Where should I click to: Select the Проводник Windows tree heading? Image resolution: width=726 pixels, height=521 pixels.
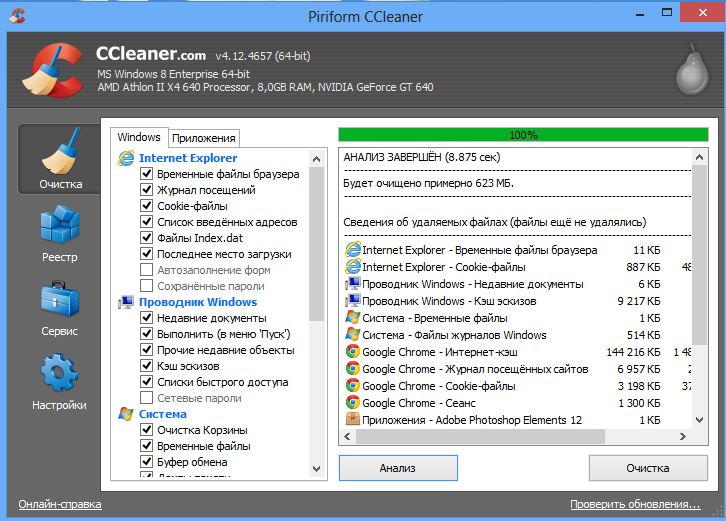(x=198, y=302)
